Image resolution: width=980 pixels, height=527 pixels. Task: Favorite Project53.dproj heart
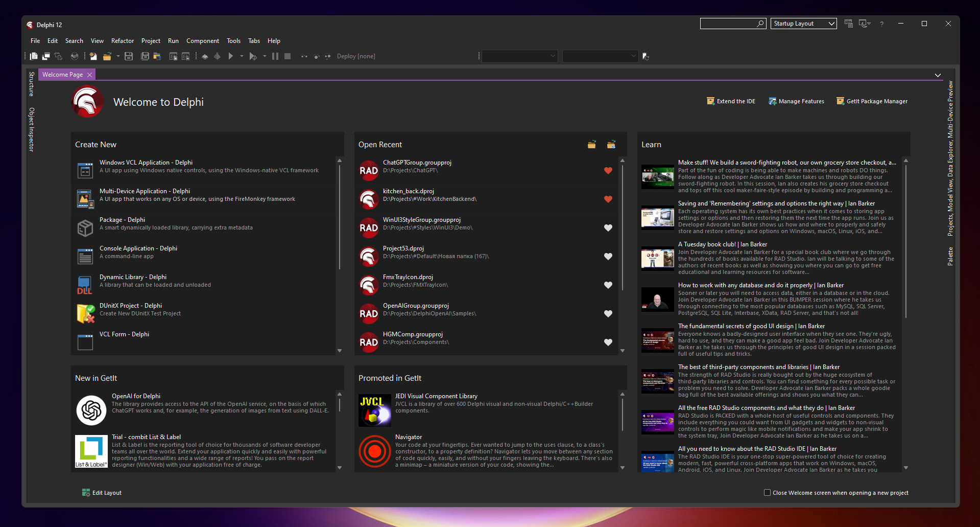click(x=608, y=257)
